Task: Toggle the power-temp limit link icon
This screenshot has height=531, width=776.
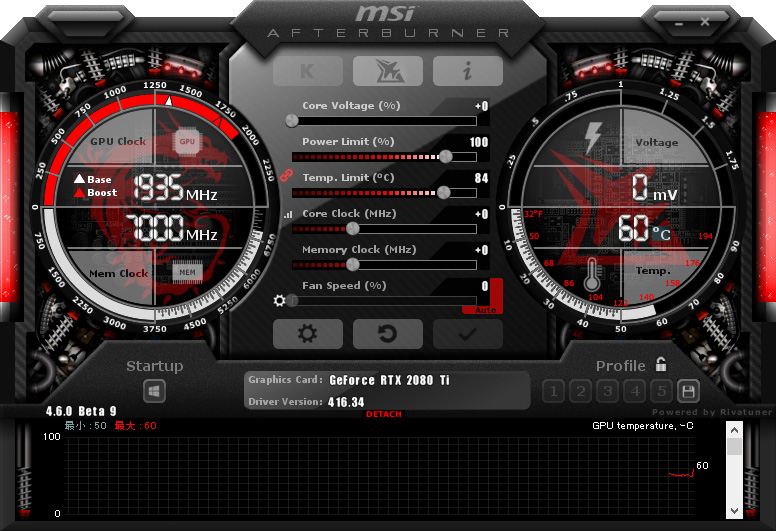Action: (287, 175)
